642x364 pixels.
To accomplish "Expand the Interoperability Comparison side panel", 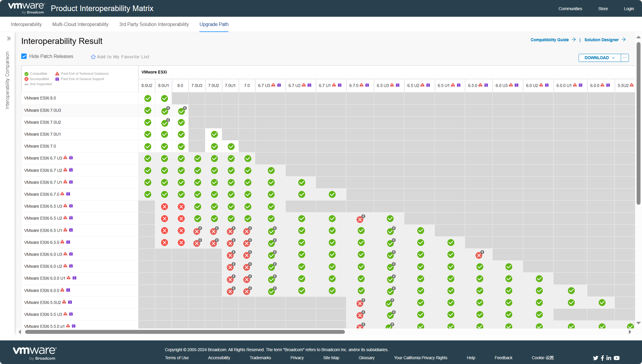I will [x=9, y=39].
